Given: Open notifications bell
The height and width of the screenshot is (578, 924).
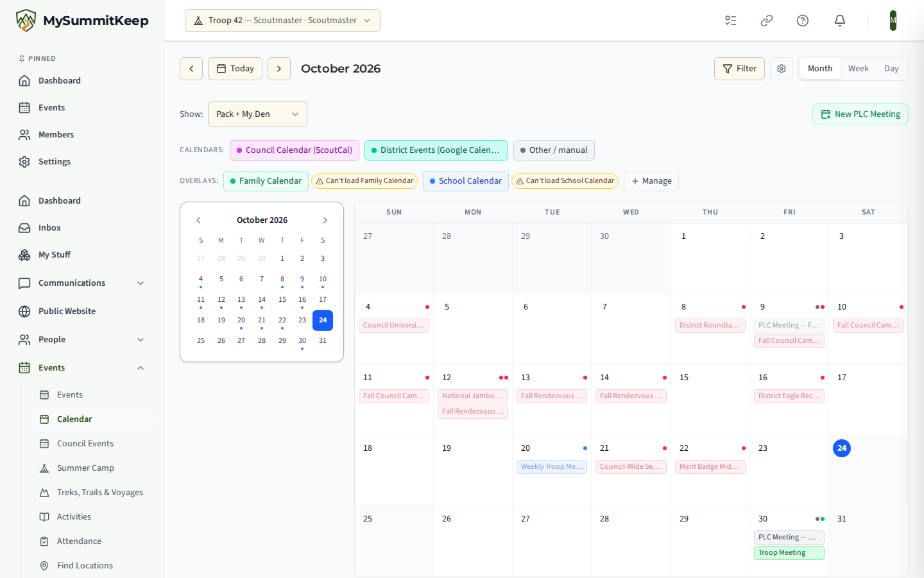Looking at the screenshot, I should (x=840, y=21).
